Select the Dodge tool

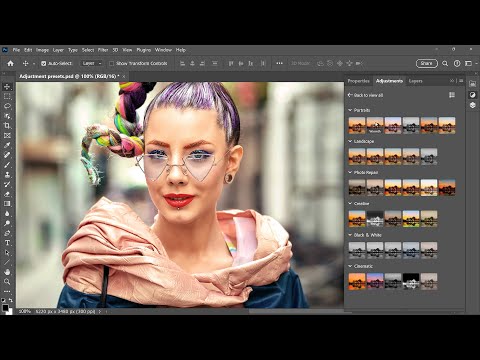click(7, 223)
